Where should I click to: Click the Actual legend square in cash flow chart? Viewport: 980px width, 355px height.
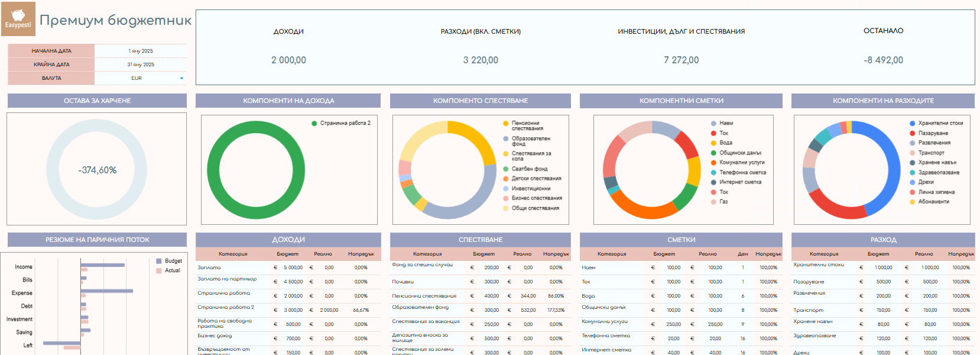[159, 270]
